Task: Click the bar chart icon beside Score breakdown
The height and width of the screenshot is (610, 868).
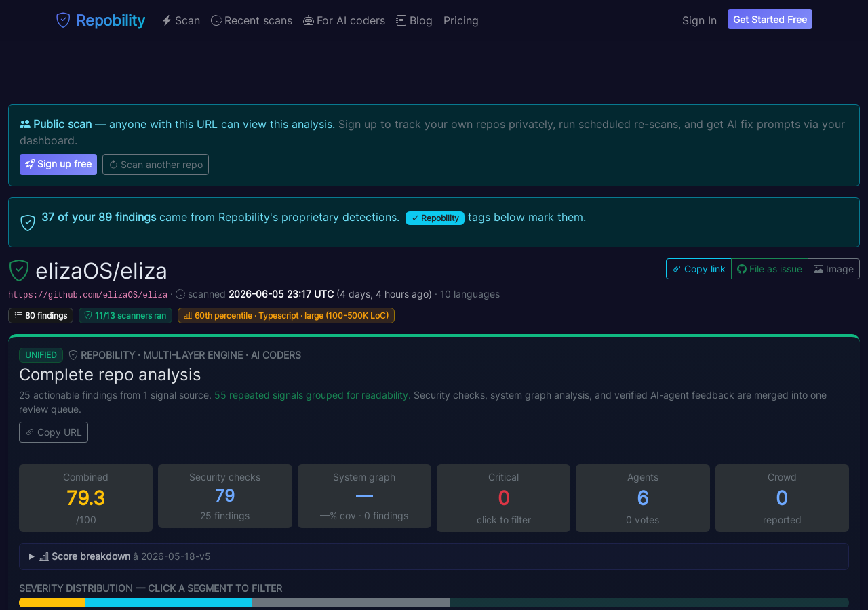Action: click(44, 556)
